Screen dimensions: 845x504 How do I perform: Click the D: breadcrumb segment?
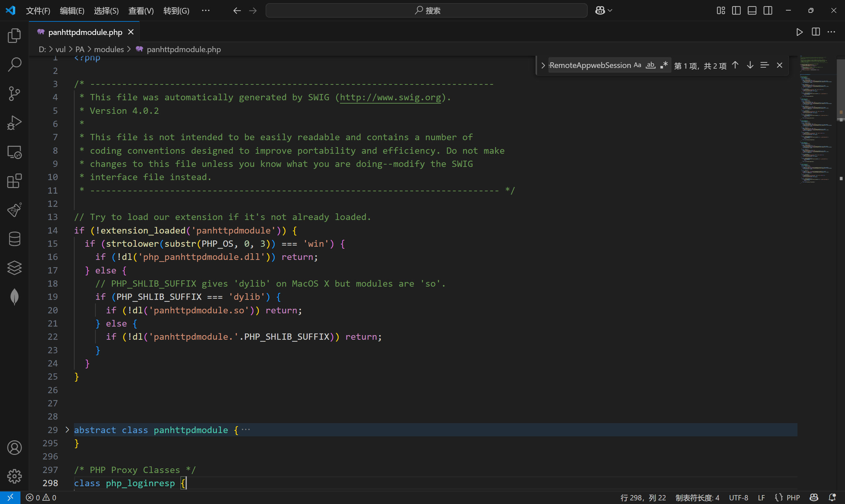42,49
